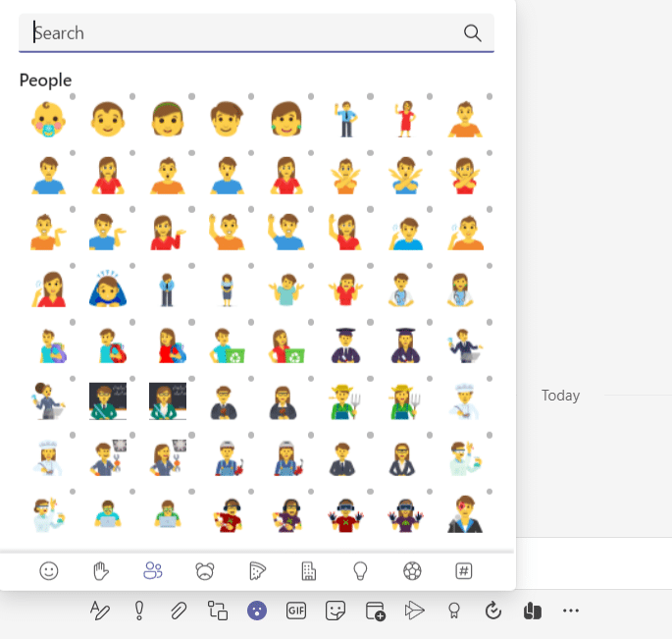Open the Praise badge ribbon icon
The image size is (672, 639).
[x=454, y=611]
